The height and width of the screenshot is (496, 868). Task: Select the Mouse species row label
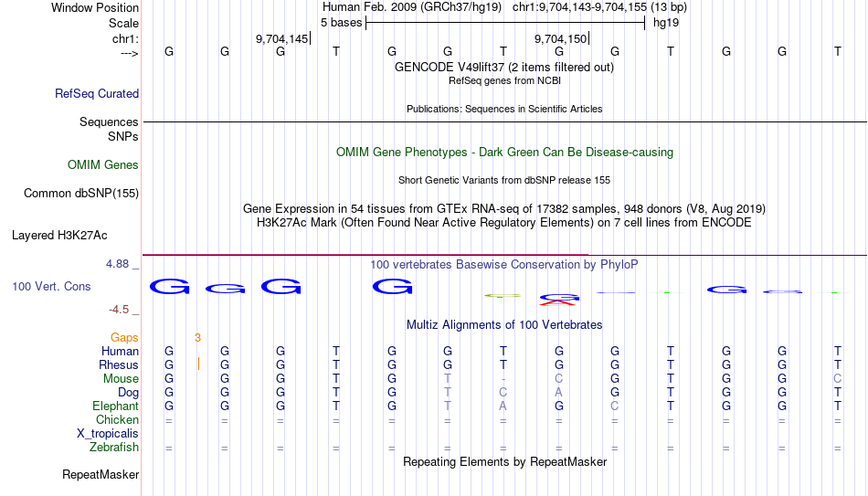(121, 379)
